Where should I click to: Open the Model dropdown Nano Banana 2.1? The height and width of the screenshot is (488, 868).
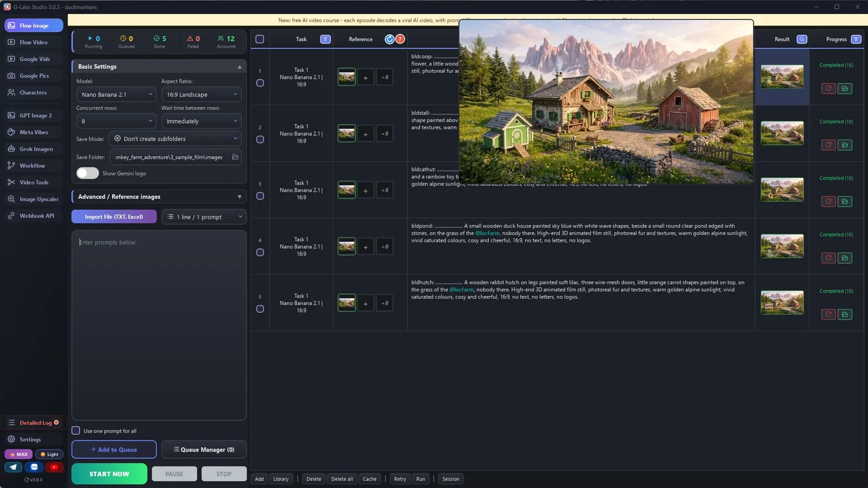117,94
